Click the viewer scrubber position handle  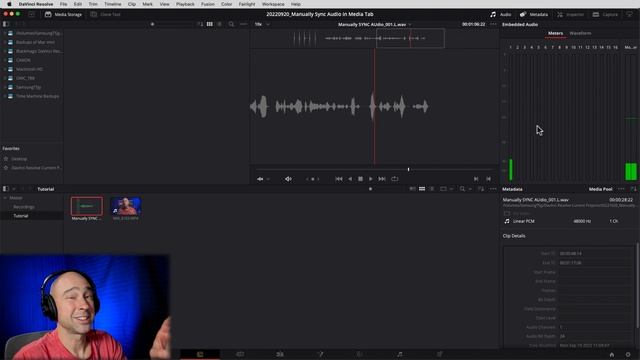point(408,169)
